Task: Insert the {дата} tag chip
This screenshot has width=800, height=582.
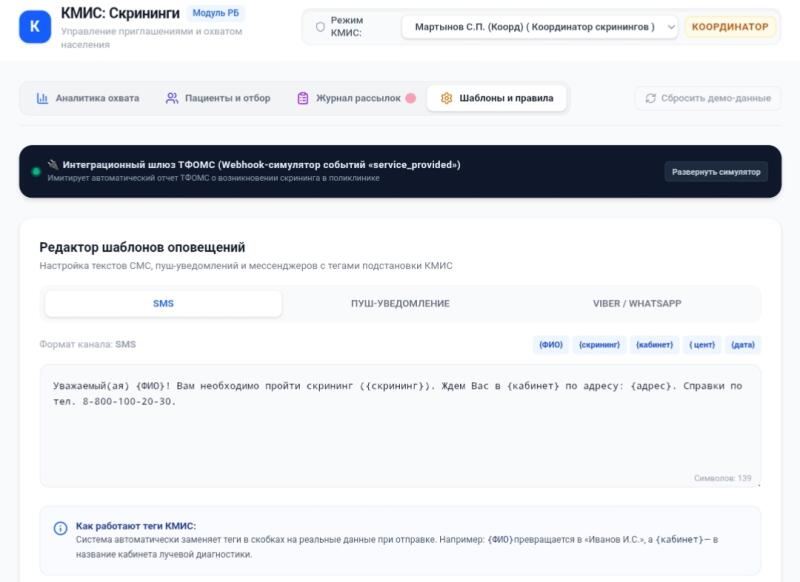Action: pos(743,345)
